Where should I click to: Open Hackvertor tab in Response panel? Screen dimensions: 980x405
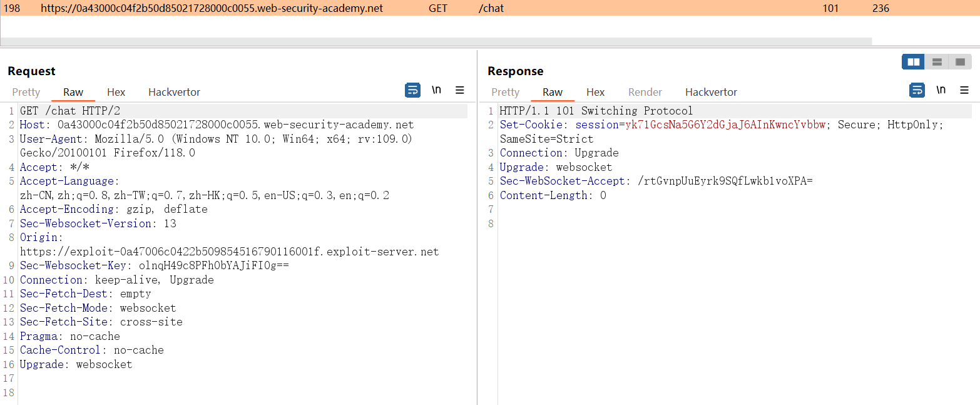[x=711, y=92]
